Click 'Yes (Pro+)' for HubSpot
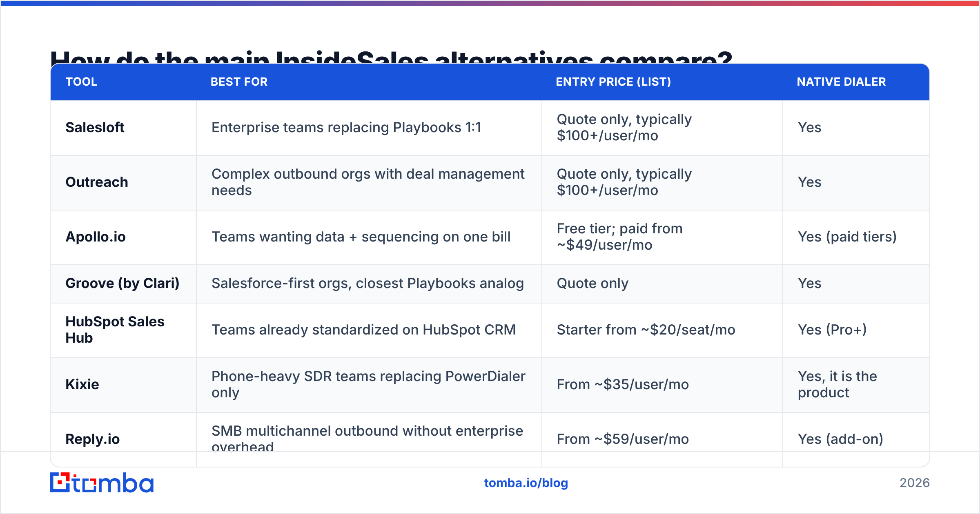The width and height of the screenshot is (980, 514). tap(832, 330)
